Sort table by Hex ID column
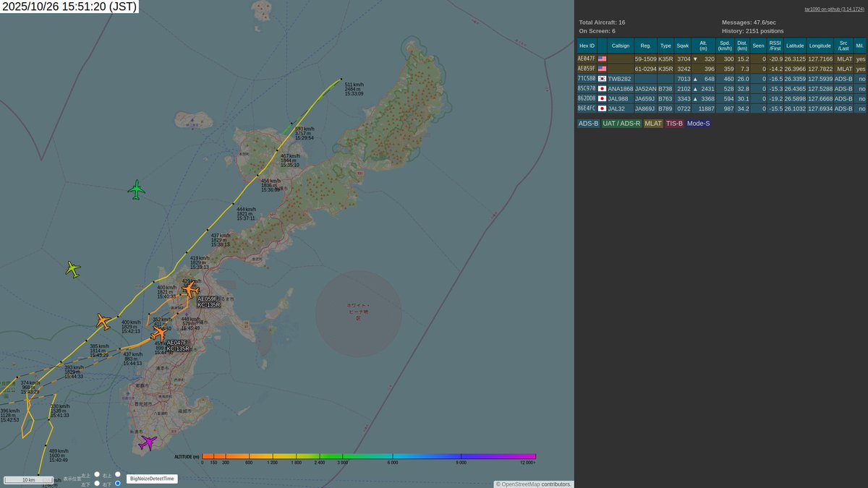Viewport: 868px width, 488px height. pos(587,45)
